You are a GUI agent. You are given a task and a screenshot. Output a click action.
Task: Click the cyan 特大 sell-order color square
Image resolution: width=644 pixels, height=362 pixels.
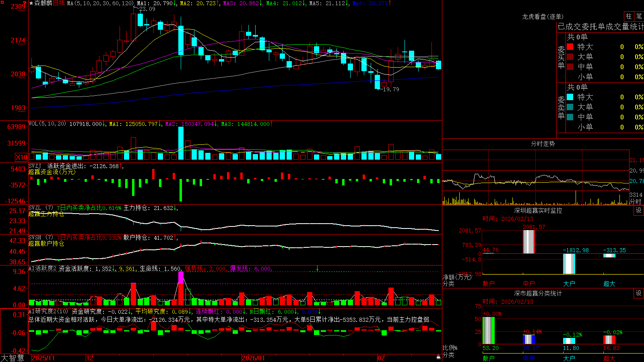[570, 97]
